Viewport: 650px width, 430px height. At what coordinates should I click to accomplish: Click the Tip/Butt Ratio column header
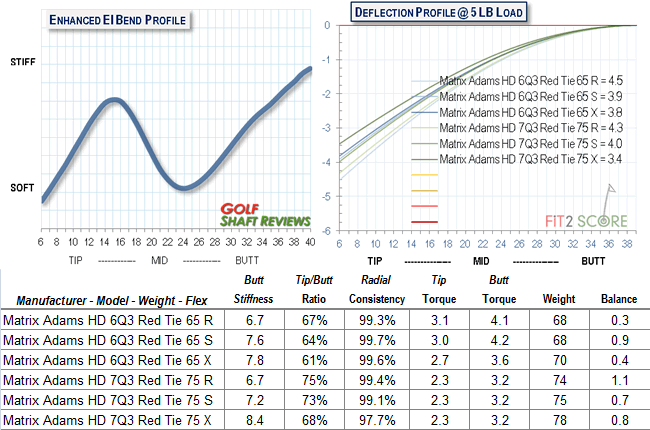pos(314,289)
